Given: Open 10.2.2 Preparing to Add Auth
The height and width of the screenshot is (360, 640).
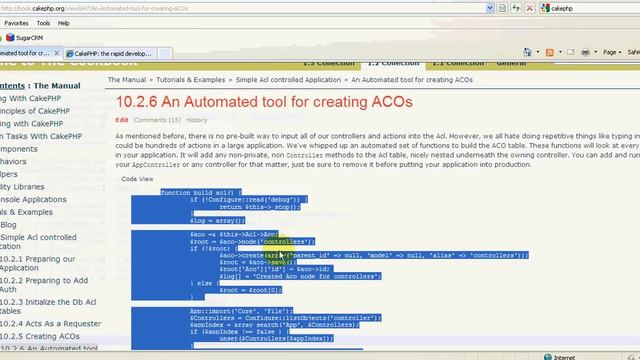Looking at the screenshot, I should [44, 285].
